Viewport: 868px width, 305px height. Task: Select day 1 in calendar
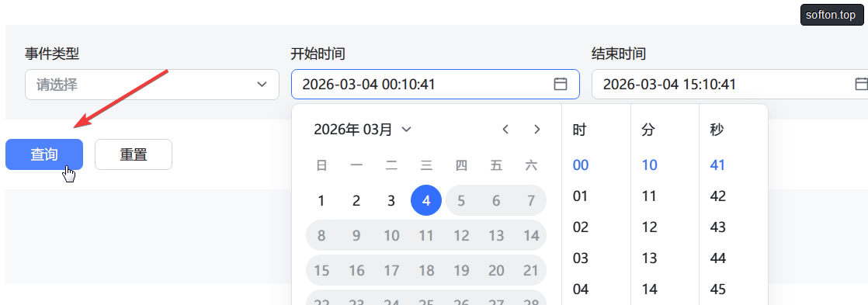click(321, 200)
